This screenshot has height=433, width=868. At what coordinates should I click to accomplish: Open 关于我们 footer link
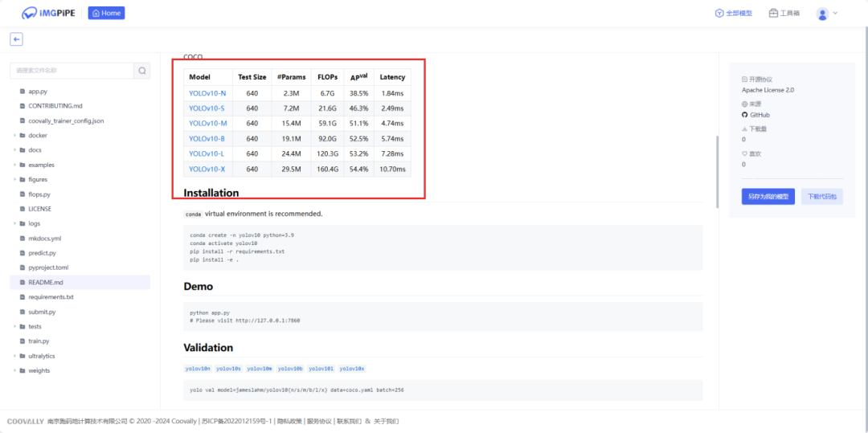tap(386, 422)
